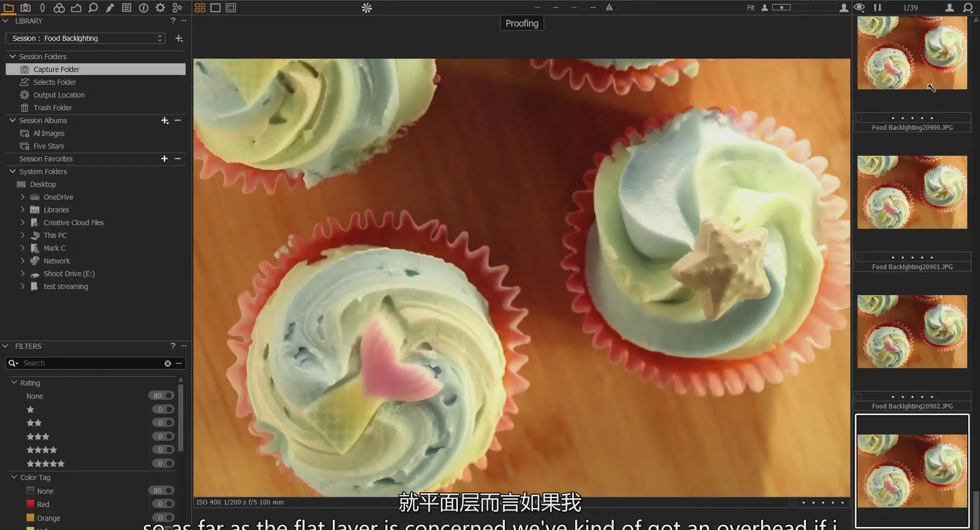Select the Selects Folder item
Viewport: 980px width, 530px height.
95,82
